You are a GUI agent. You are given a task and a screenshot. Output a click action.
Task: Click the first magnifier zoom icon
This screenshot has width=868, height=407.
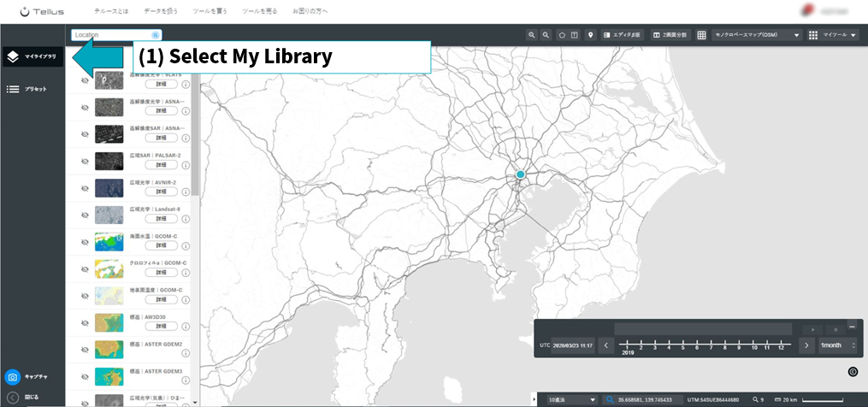[531, 35]
